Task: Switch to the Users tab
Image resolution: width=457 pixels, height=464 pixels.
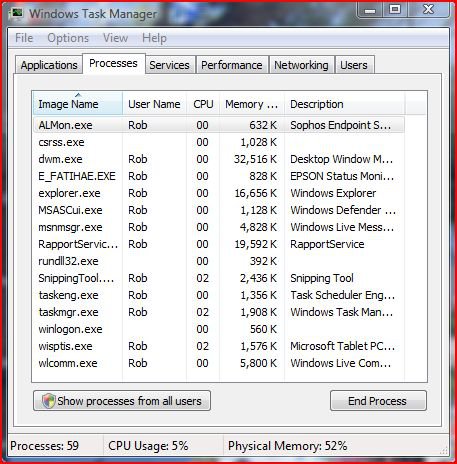Action: [x=354, y=65]
